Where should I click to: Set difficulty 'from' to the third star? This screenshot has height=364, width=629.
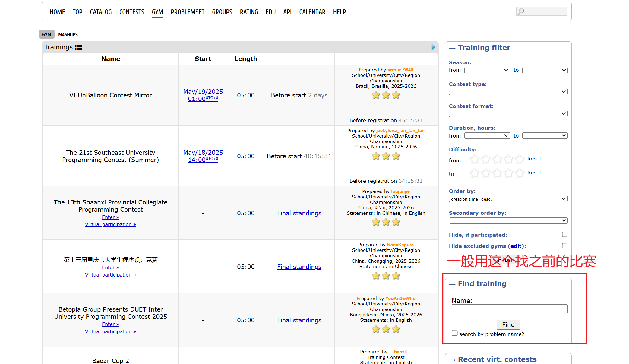click(497, 159)
